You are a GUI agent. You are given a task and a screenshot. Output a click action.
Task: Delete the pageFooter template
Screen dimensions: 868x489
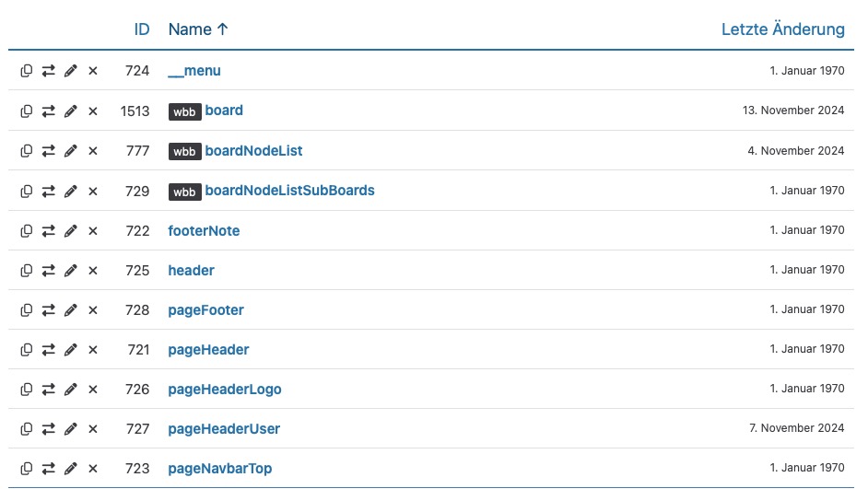93,310
